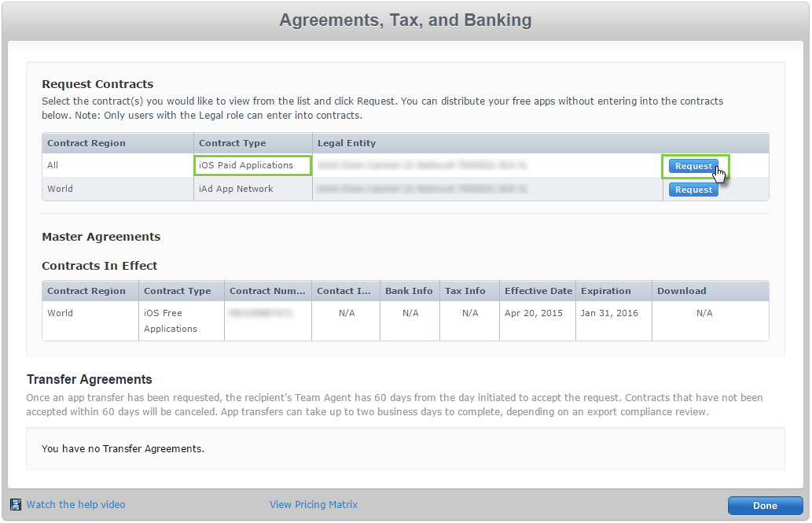Request the iOS Paid Applications contract
The width and height of the screenshot is (812, 523).
pyautogui.click(x=693, y=166)
